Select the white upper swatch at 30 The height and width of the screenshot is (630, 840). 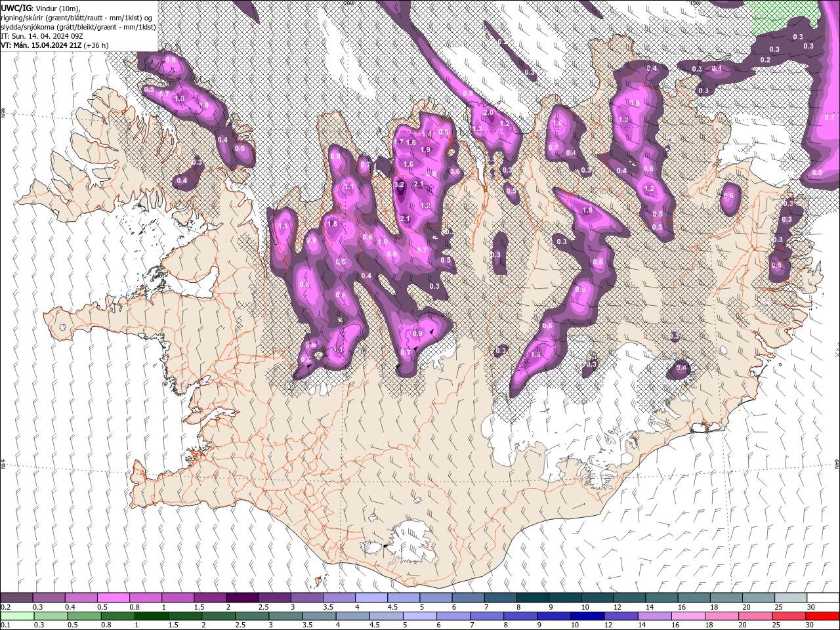[823, 598]
